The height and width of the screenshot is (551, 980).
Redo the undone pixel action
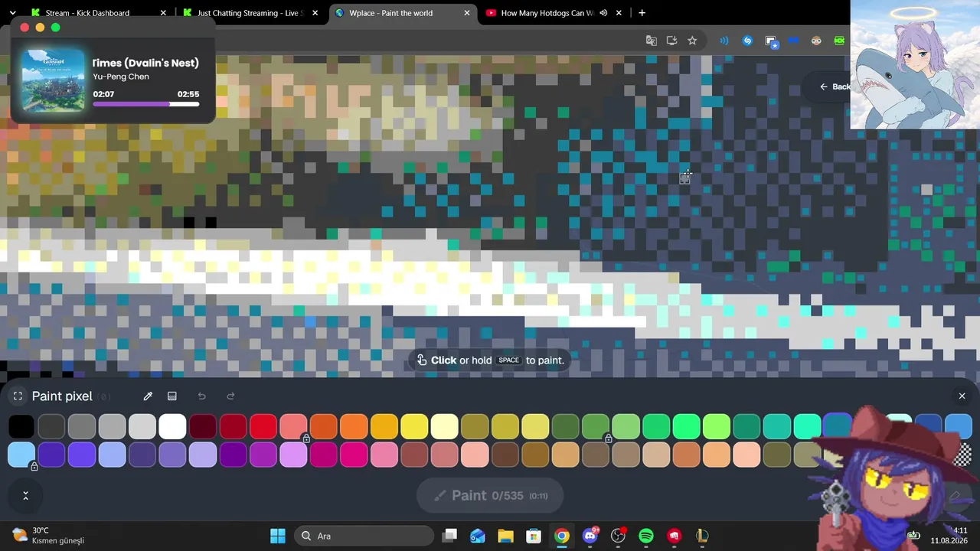230,396
